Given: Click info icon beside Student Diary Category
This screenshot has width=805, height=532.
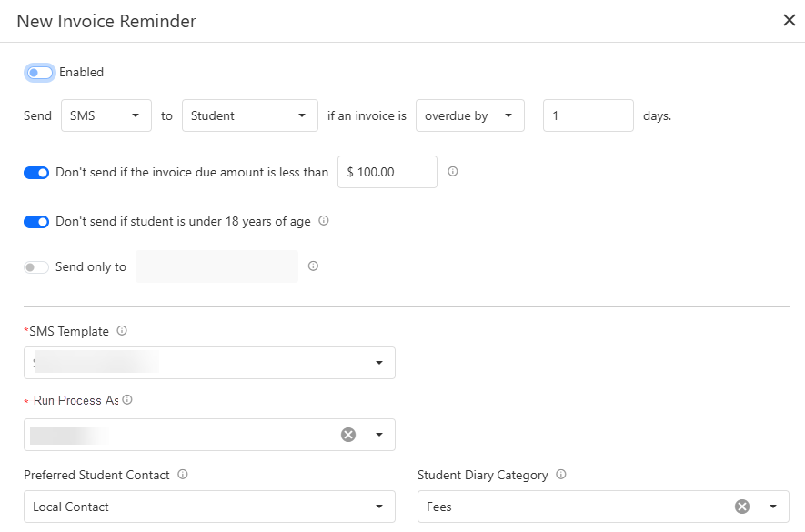Looking at the screenshot, I should coord(561,475).
